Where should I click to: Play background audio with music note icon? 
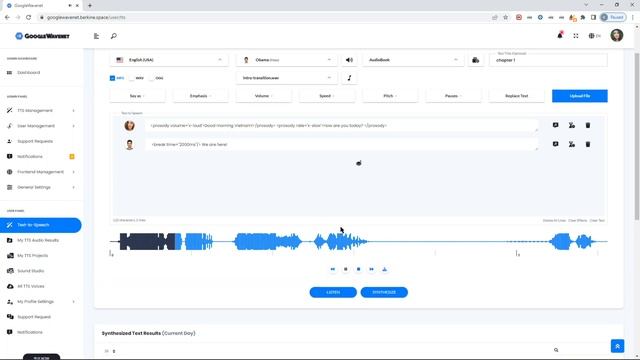(349, 78)
